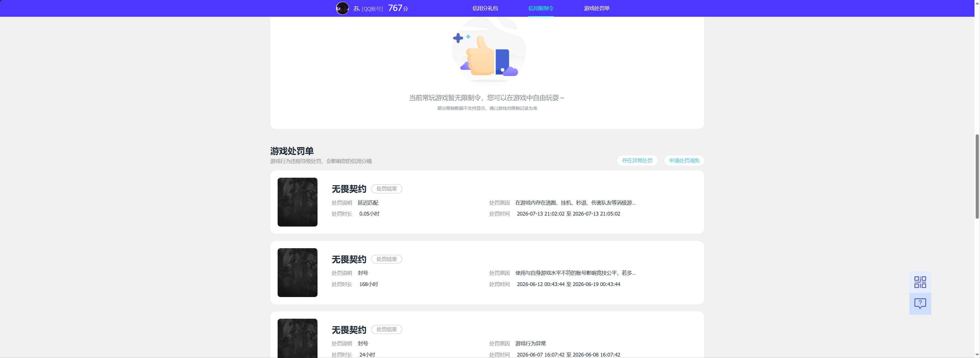Go to the 游戏处罚单 tab
Screen dimensions: 980x358
(x=597, y=8)
